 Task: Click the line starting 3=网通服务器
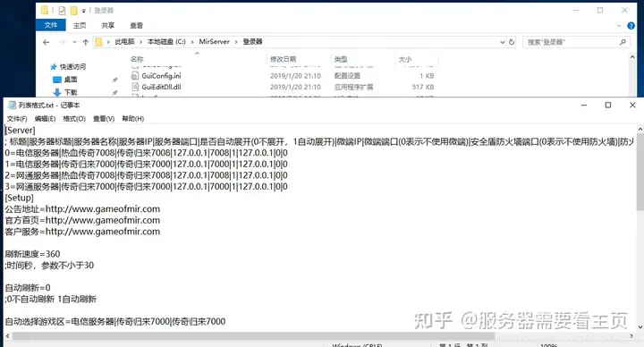pyautogui.click(x=146, y=186)
